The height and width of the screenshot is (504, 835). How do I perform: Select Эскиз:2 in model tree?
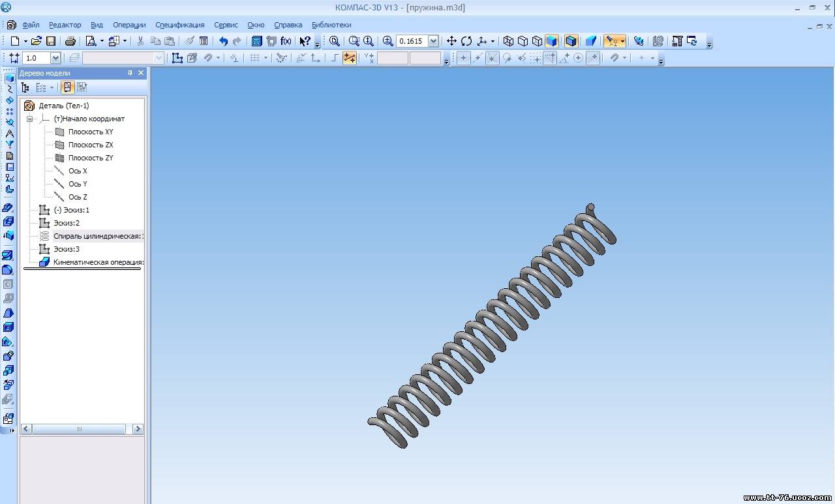click(x=67, y=223)
